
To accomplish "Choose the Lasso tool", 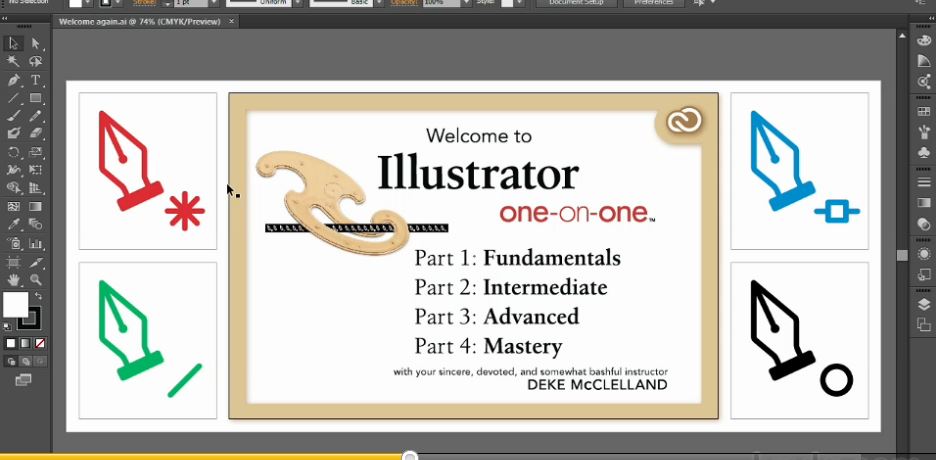I will (x=35, y=61).
